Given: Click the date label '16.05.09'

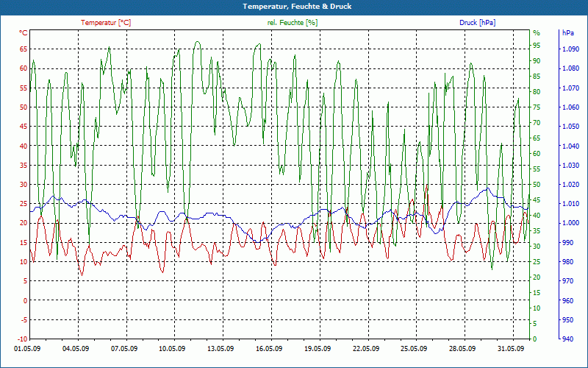Looking at the screenshot, I should point(269,348).
